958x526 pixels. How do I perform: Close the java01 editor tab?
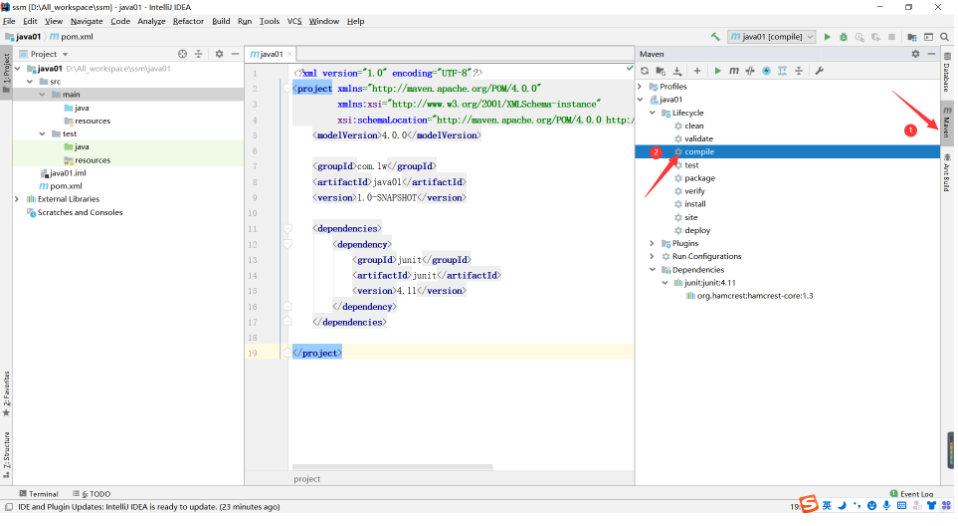(290, 54)
